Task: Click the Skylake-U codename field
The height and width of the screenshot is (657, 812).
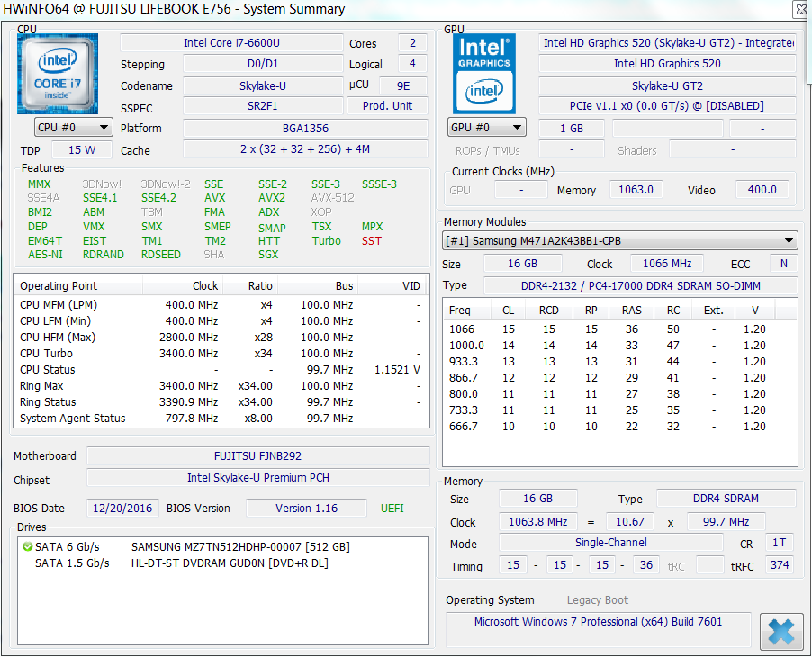Action: [263, 85]
